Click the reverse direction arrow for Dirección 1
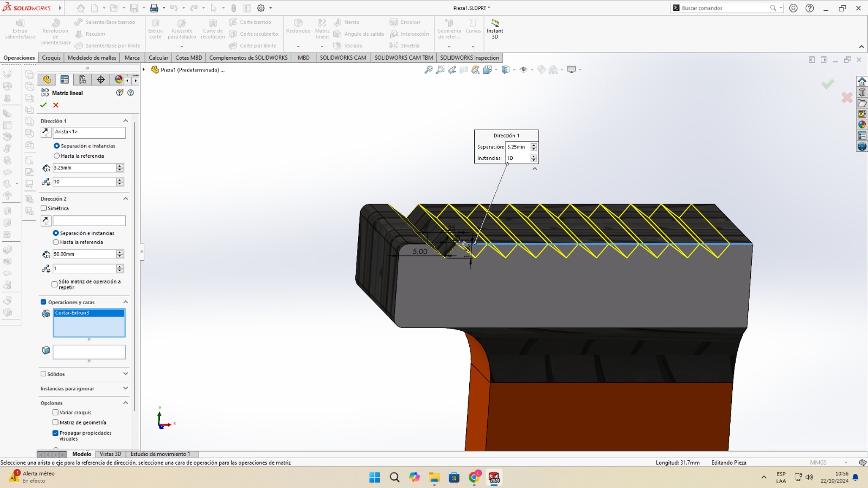 (46, 132)
